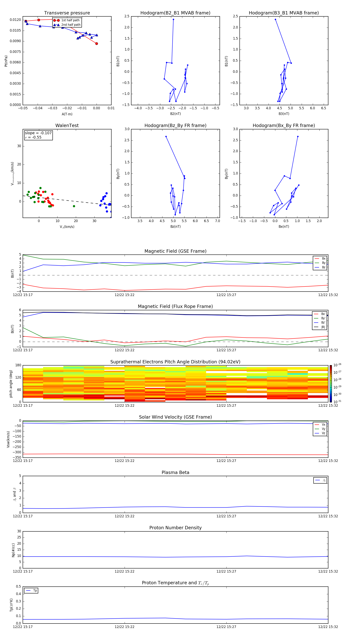The width and height of the screenshot is (351, 644).
Task: Click the 'Plasma Beta' plot title
Action: coord(175,473)
